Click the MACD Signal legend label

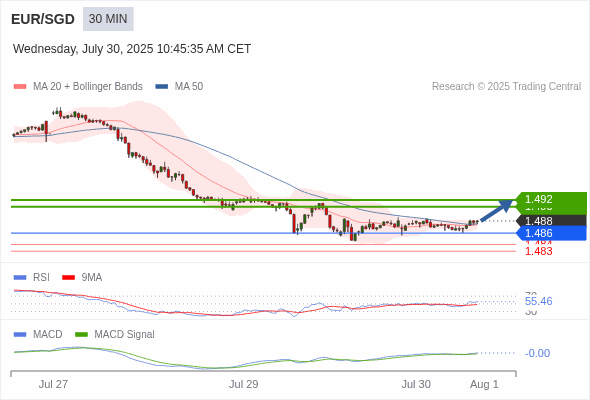(125, 335)
